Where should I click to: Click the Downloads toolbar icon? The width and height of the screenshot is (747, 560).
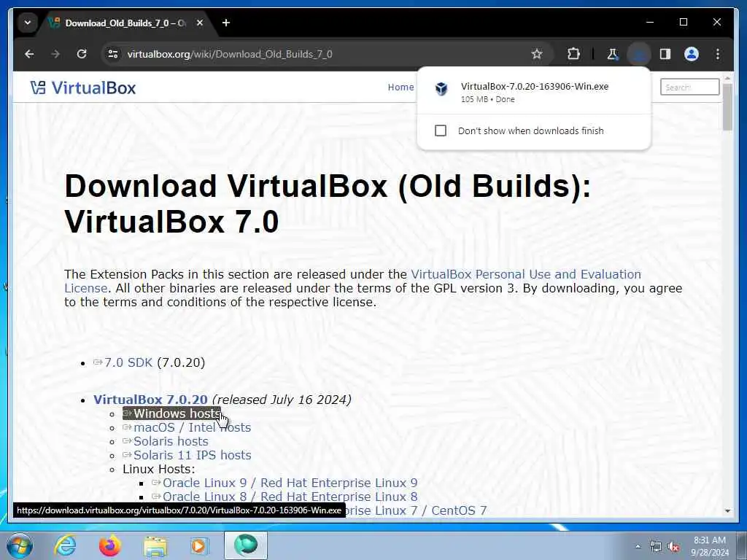pos(639,54)
